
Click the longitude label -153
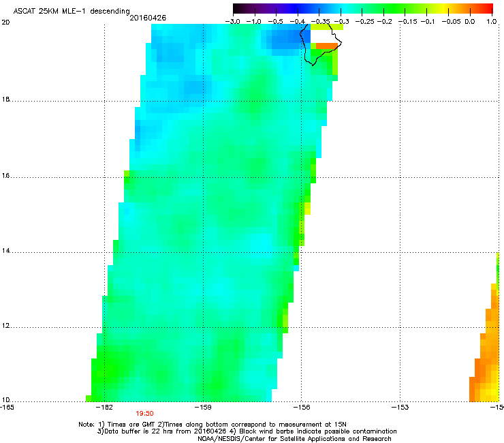point(400,408)
